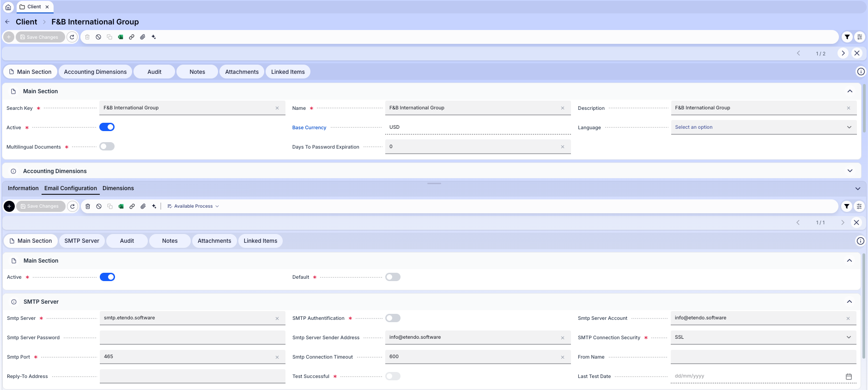Click the Smtp Server Password field

(x=192, y=337)
